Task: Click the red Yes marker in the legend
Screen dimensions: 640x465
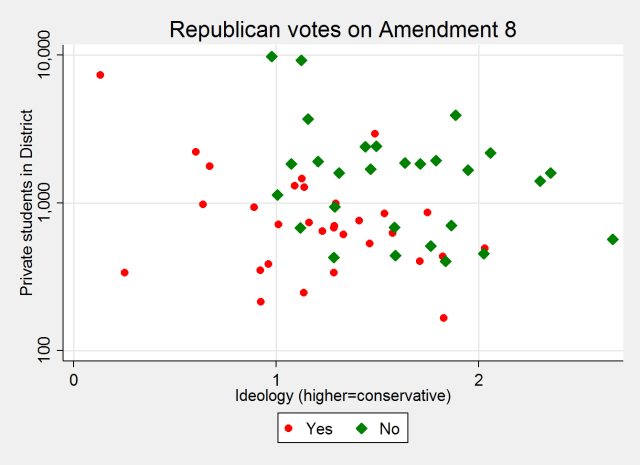Action: (x=289, y=429)
